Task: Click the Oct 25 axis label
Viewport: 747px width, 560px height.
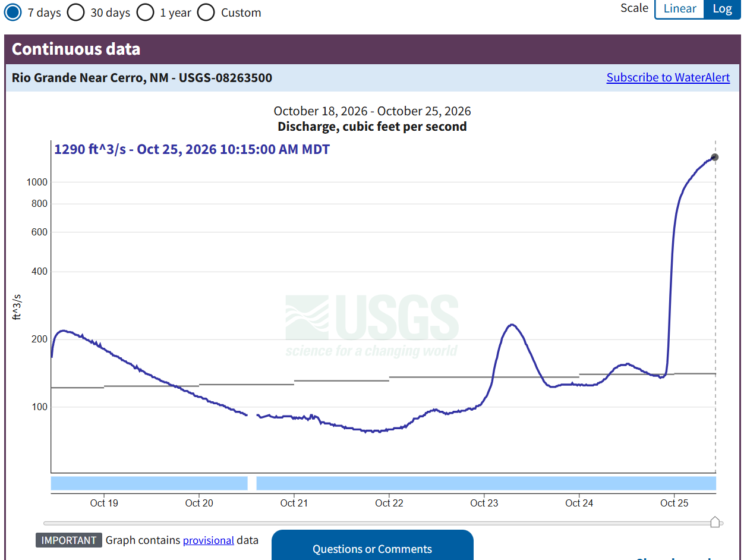Action: click(674, 503)
